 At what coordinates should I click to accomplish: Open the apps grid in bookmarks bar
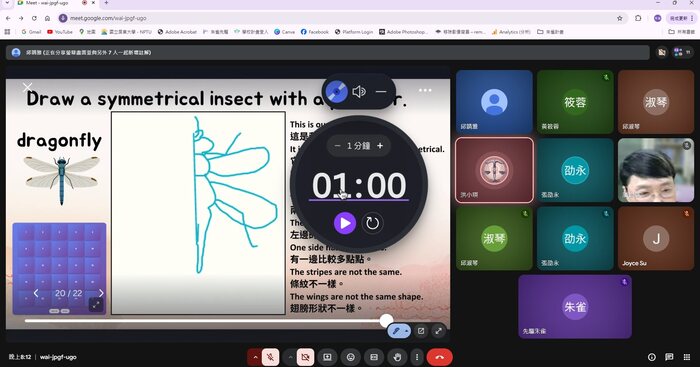tap(7, 32)
